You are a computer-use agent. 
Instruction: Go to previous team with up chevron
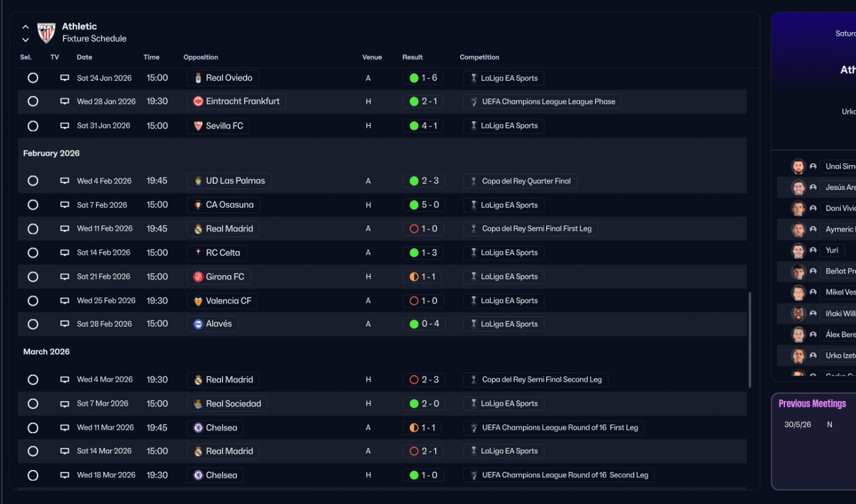click(25, 27)
